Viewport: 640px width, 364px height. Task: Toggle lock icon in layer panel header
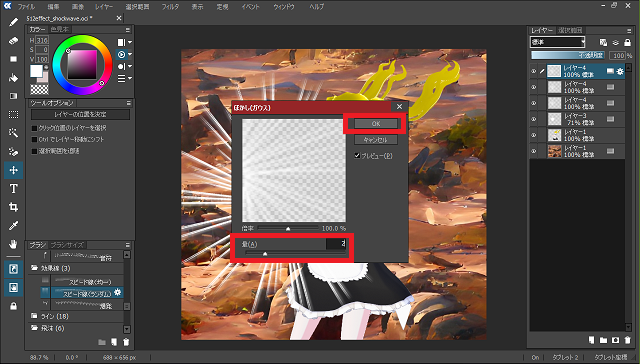point(628,42)
